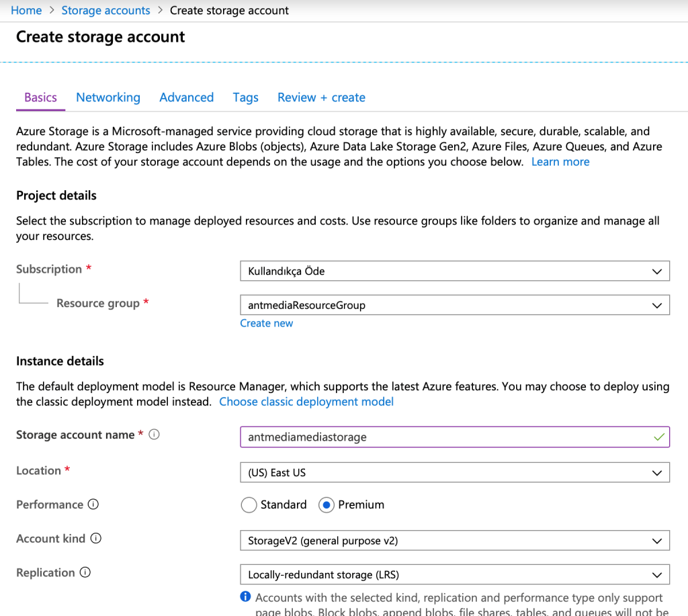Image resolution: width=688 pixels, height=616 pixels.
Task: Select the Standard performance radio button
Action: (x=249, y=504)
